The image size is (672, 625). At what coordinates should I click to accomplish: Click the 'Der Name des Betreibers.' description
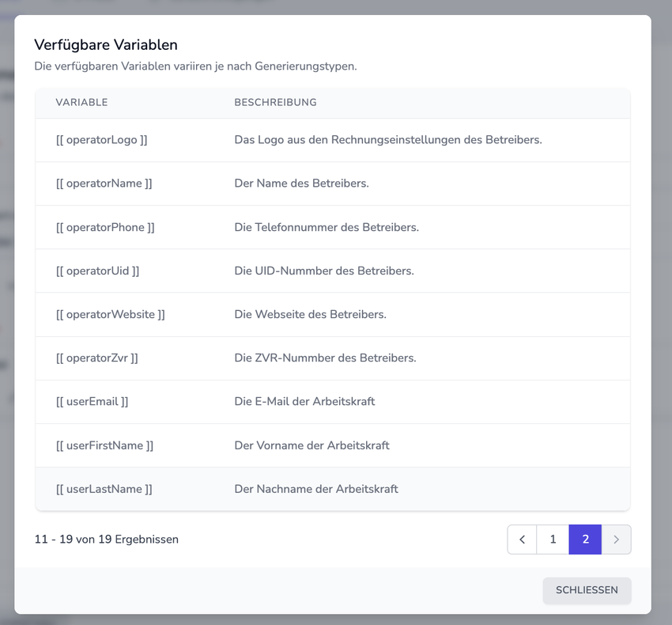[x=301, y=184]
